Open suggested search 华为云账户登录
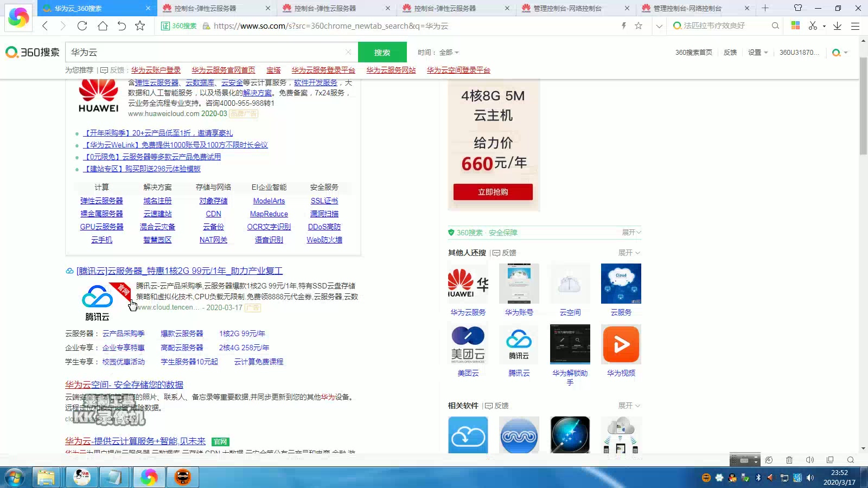Viewport: 868px width, 488px height. [x=156, y=70]
